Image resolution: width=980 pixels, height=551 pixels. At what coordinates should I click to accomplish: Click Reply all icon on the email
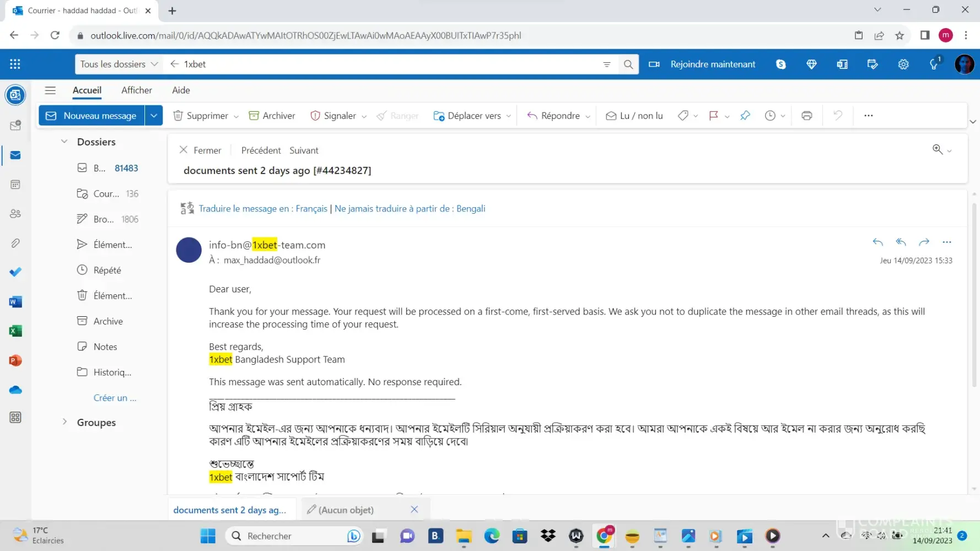[901, 242]
